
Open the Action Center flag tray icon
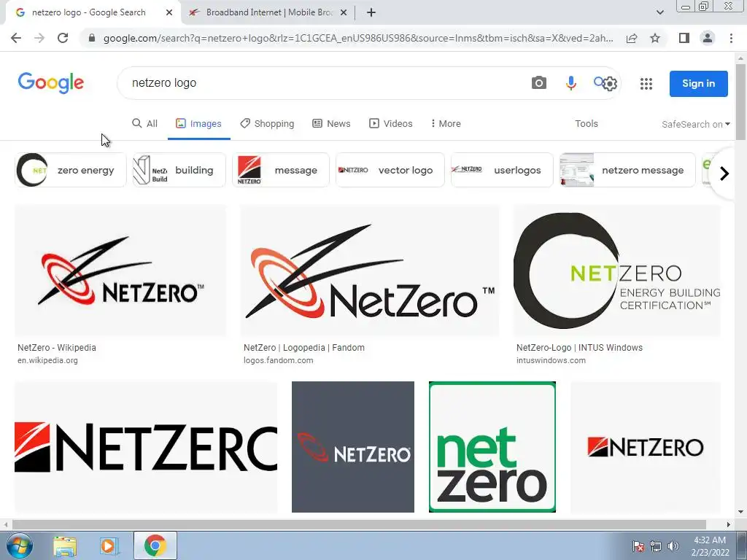coord(638,546)
